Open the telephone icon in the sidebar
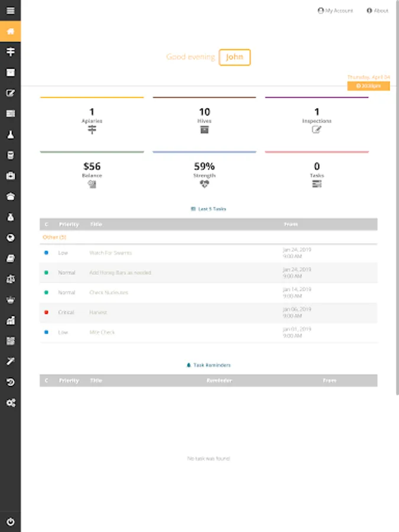The height and width of the screenshot is (532, 399). point(11,196)
